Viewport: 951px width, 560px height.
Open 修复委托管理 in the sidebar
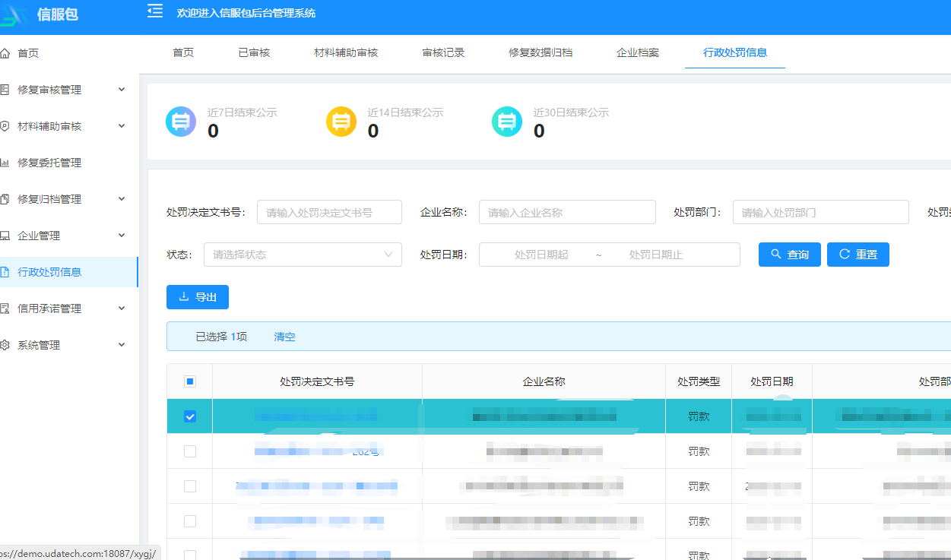49,163
